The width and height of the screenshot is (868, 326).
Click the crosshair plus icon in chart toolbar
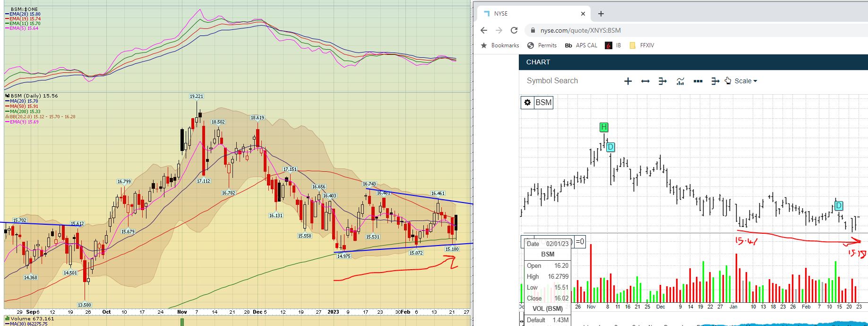[x=627, y=81]
